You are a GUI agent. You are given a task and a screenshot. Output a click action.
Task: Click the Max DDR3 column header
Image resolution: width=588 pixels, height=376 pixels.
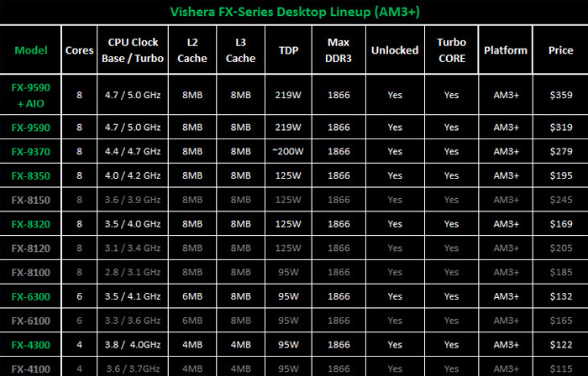point(339,50)
